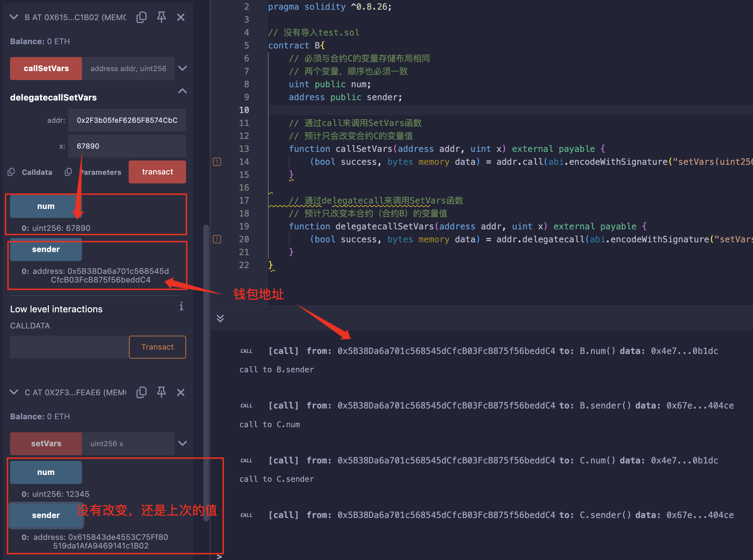Expand setVars parameter fields
Screen dimensions: 753x560
pyautogui.click(x=183, y=443)
